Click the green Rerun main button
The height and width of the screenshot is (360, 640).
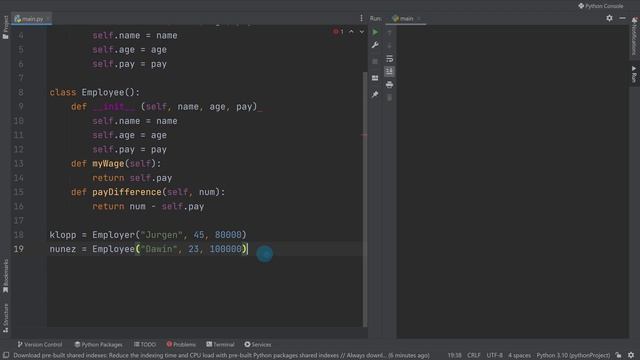click(x=375, y=32)
